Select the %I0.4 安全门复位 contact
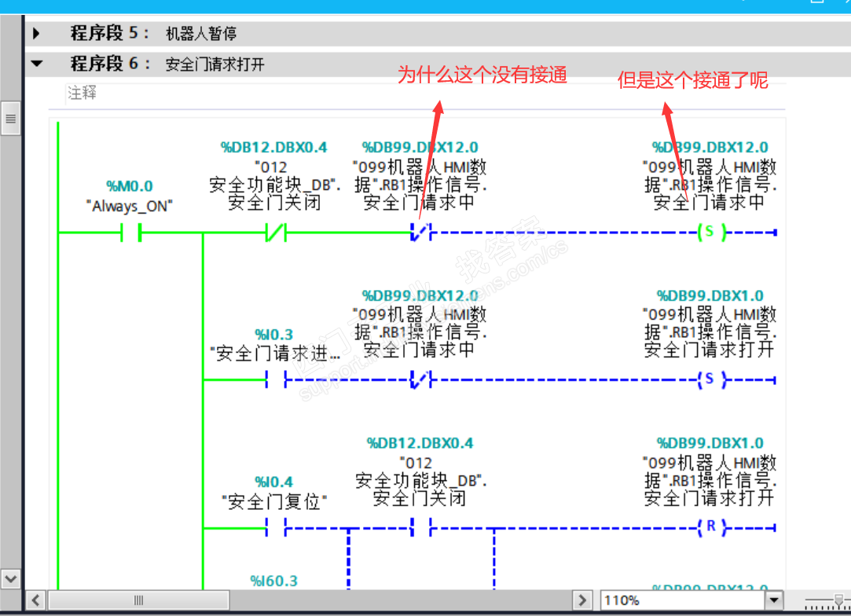851x616 pixels. 276,527
